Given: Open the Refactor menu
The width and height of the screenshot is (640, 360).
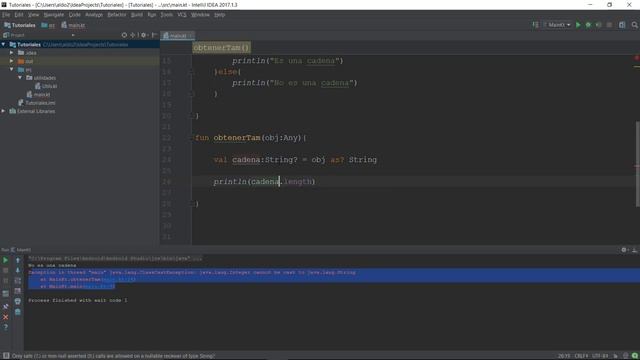Looking at the screenshot, I should click(117, 15).
